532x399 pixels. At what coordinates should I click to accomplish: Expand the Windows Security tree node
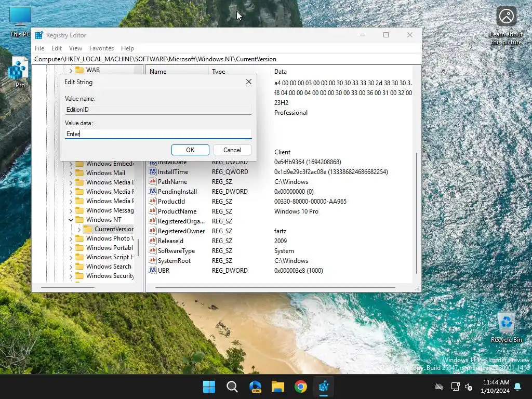(71, 276)
